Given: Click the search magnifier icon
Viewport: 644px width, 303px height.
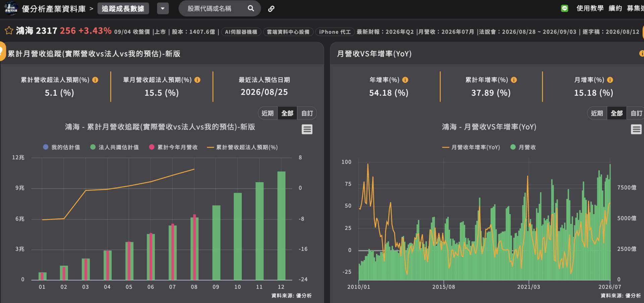Looking at the screenshot, I should 251,8.
